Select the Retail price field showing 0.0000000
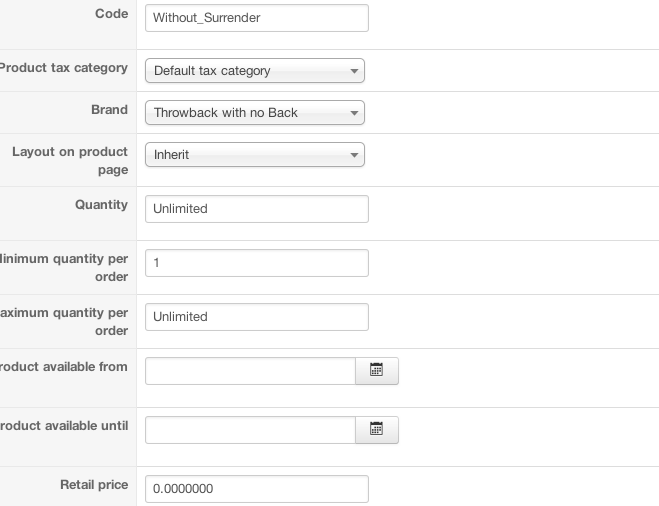This screenshot has width=659, height=506. [257, 489]
